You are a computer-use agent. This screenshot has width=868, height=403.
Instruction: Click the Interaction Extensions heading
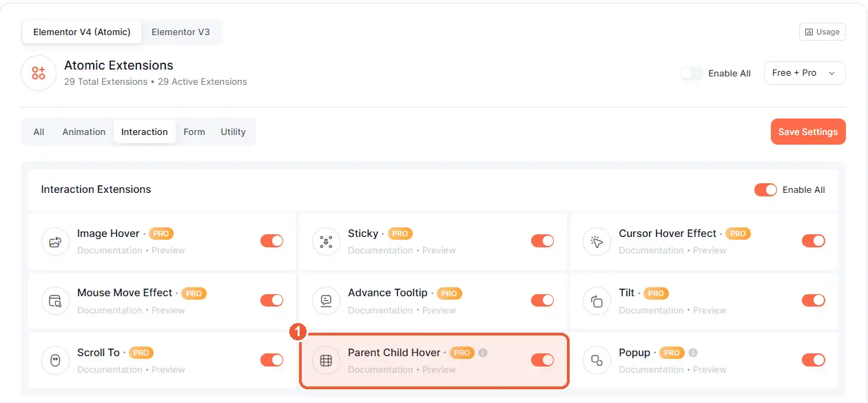[96, 189]
